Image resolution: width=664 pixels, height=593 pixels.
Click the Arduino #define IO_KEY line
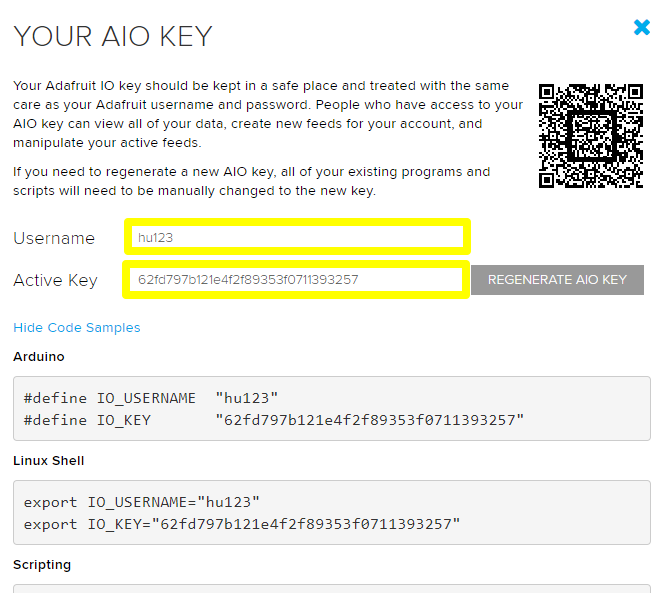273,420
